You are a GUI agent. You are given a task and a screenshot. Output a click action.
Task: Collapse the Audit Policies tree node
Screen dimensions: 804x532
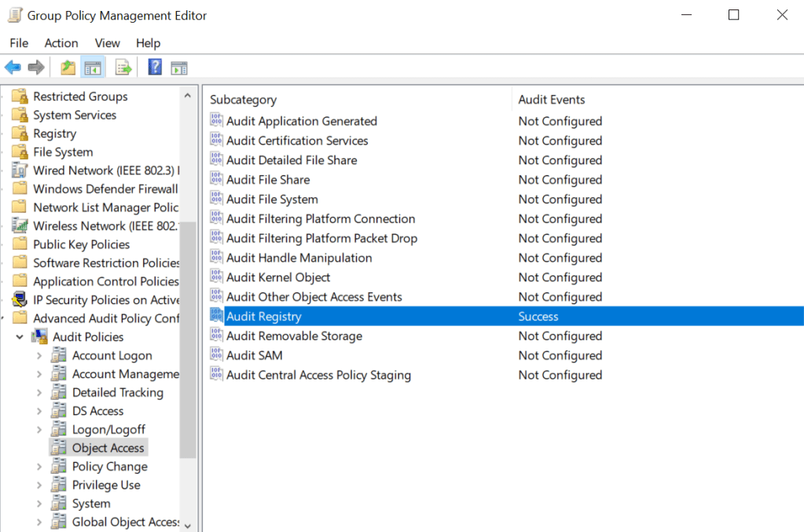click(20, 337)
